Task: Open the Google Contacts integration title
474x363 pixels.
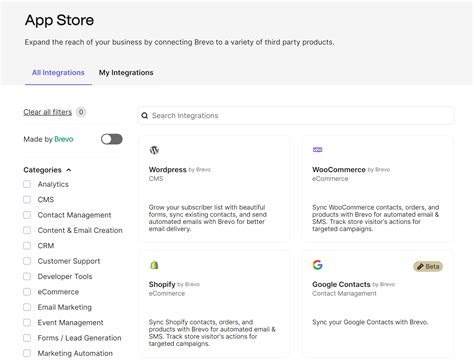Action: pyautogui.click(x=341, y=284)
